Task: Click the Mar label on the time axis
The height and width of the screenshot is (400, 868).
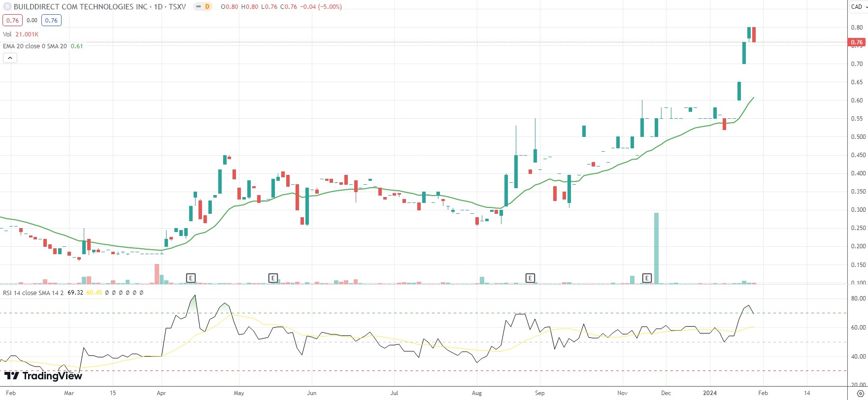Action: (69, 393)
